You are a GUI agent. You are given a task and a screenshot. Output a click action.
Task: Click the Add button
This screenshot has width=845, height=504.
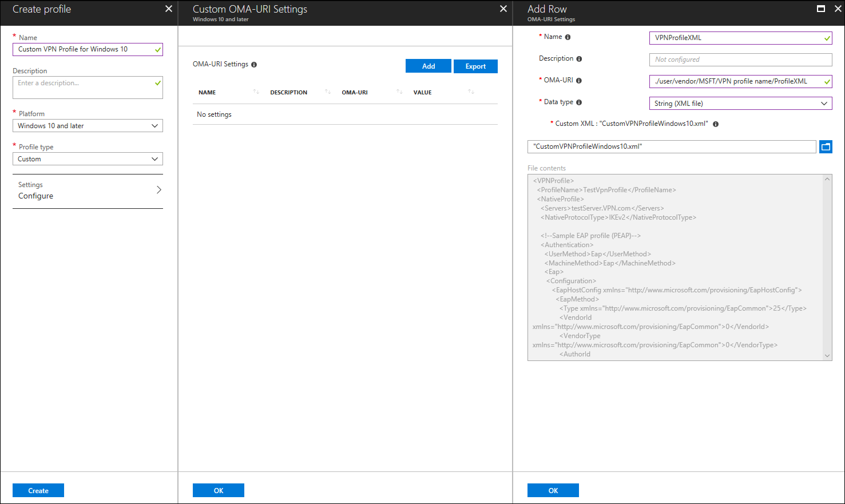[x=429, y=66]
